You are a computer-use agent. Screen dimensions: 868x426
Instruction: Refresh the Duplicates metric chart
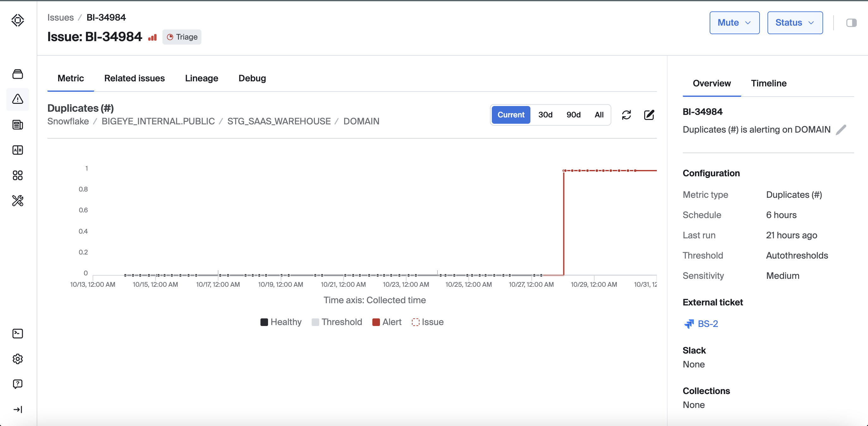[627, 115]
